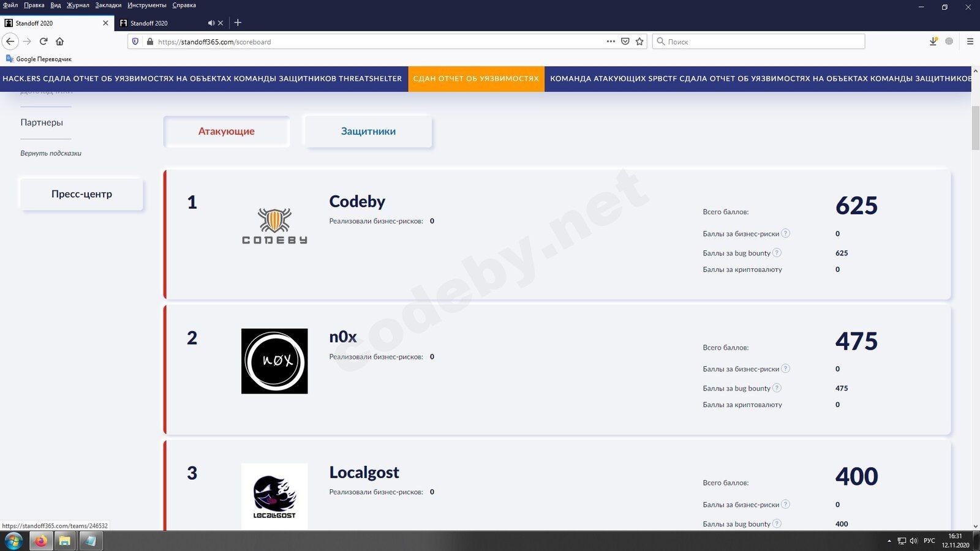Open the Localgost team name link
This screenshot has height=551, width=980.
coord(364,472)
